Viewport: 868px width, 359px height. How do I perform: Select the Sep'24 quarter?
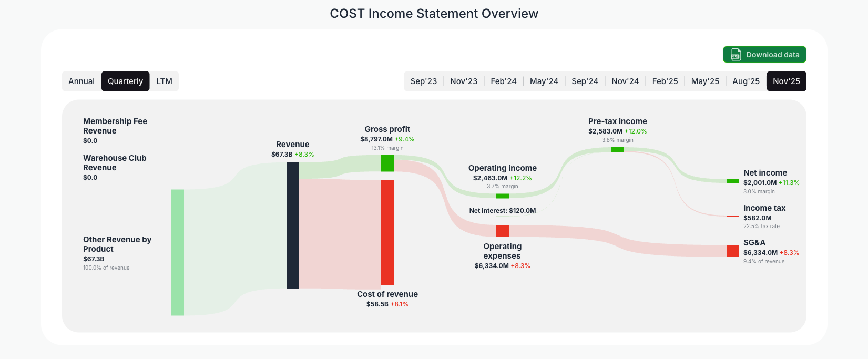click(585, 81)
